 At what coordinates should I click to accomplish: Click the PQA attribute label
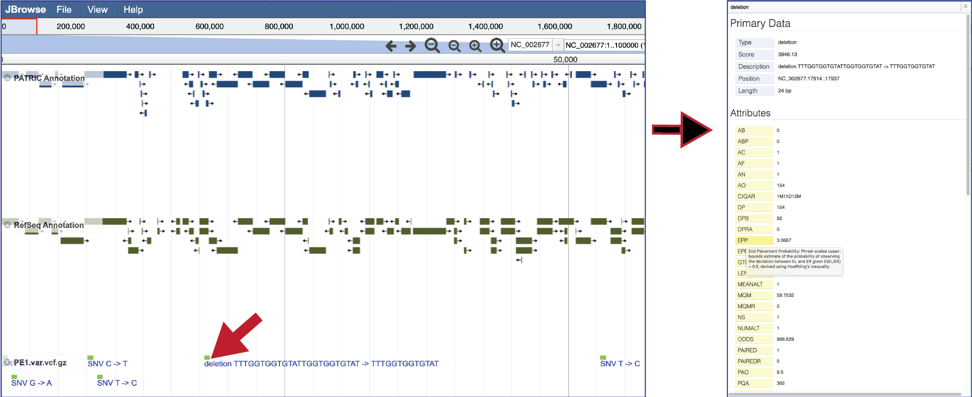[754, 383]
